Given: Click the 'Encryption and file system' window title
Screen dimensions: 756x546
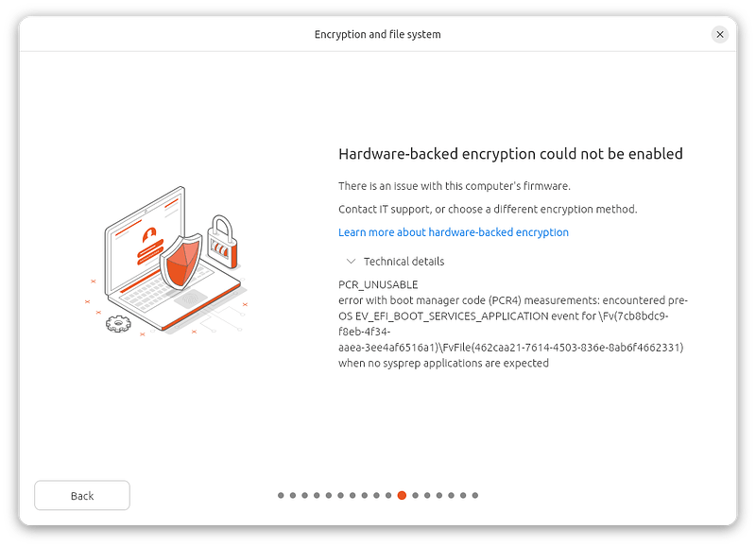Looking at the screenshot, I should click(377, 35).
